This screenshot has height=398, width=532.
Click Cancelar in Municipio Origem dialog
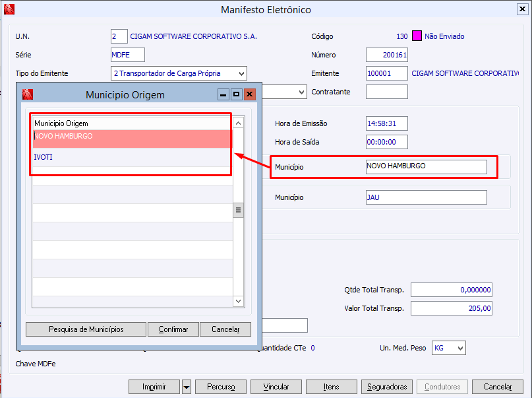tap(225, 329)
